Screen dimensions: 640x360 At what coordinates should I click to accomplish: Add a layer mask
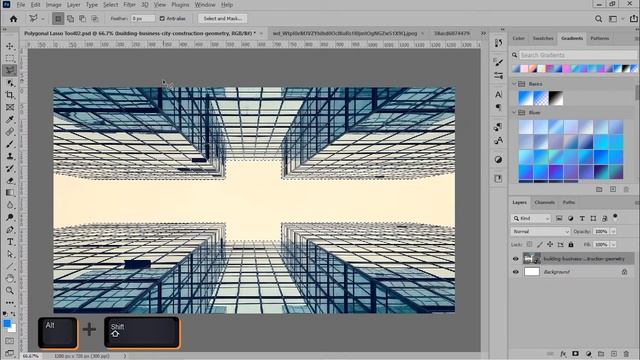click(x=576, y=354)
